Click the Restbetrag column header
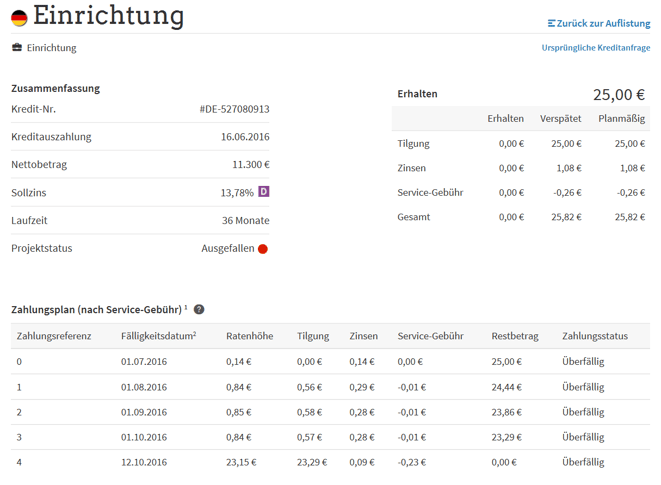 515,336
